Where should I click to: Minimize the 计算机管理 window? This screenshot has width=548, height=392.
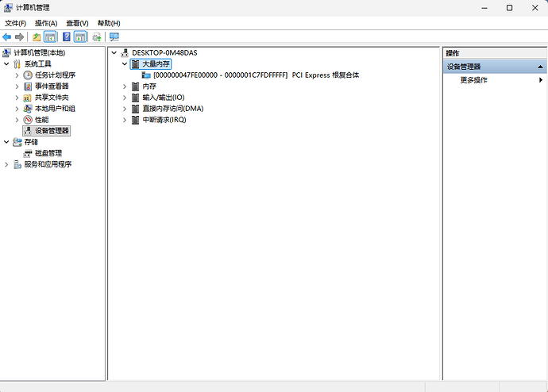(484, 8)
